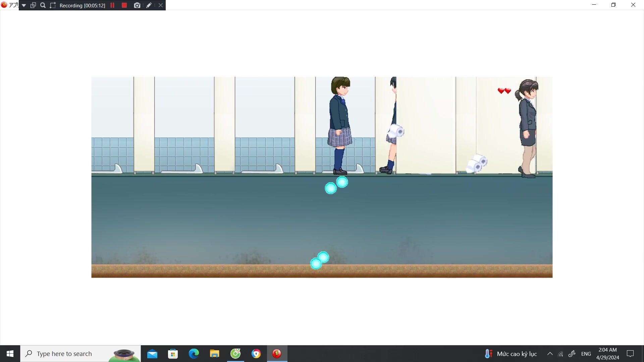Stop the recording with the red square

pyautogui.click(x=124, y=5)
